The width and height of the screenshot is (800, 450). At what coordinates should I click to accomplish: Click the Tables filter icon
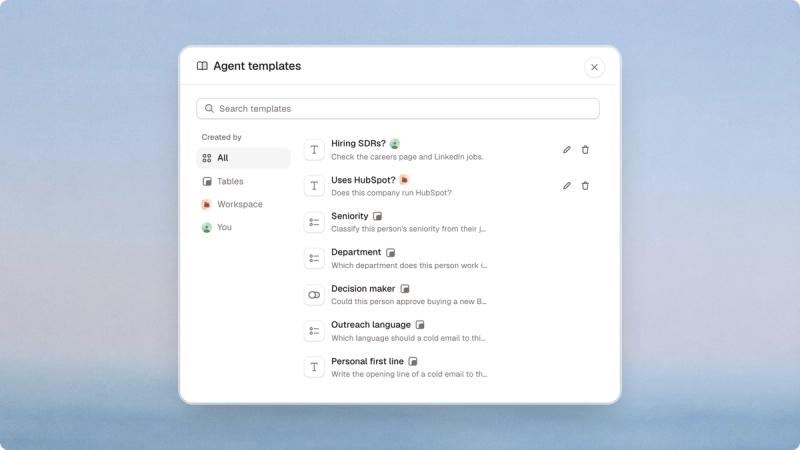click(x=207, y=181)
